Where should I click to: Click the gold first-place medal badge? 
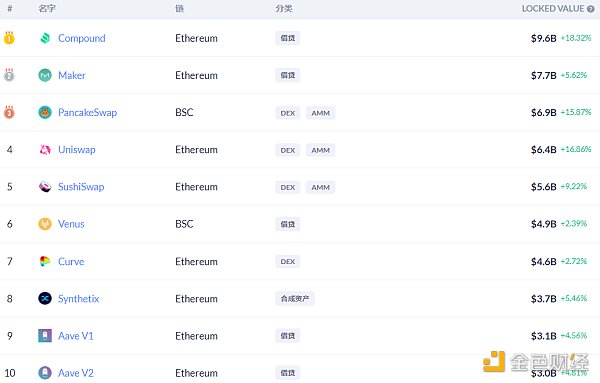tap(9, 38)
